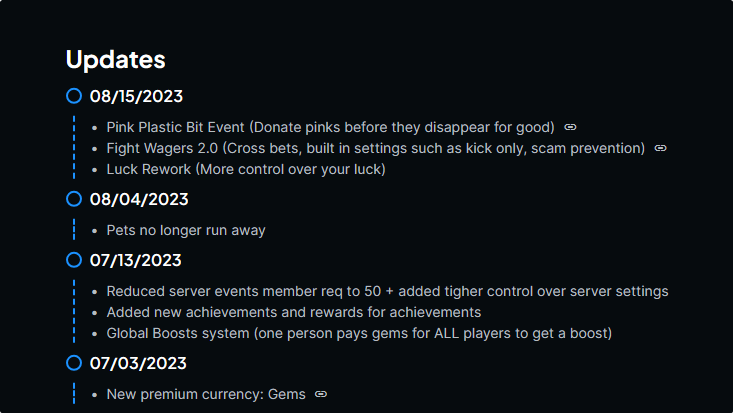The image size is (733, 413).
Task: Open link icon beside Pink Plastic Bit Event
Action: (570, 127)
